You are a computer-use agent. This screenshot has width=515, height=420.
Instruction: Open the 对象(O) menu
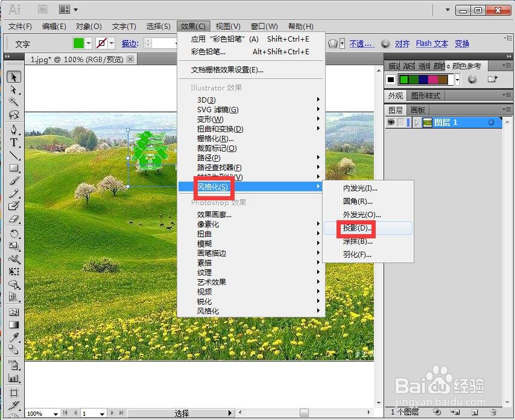point(89,27)
